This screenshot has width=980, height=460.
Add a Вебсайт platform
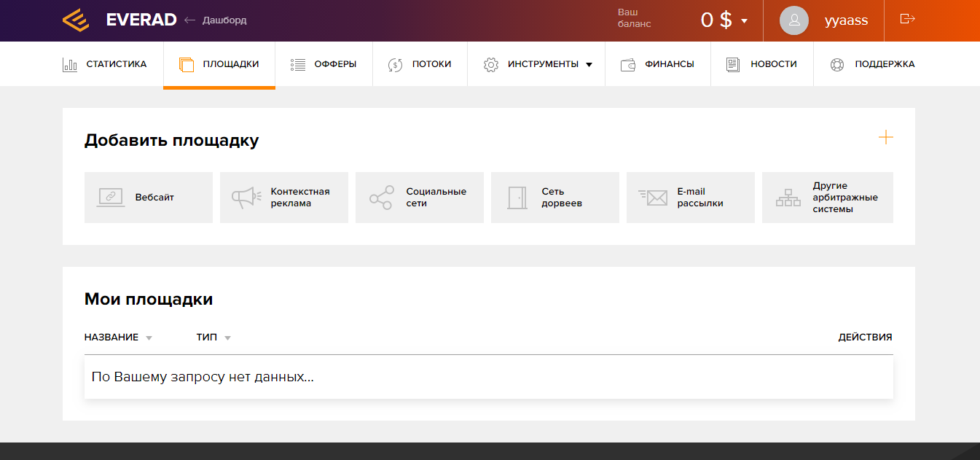(x=149, y=198)
